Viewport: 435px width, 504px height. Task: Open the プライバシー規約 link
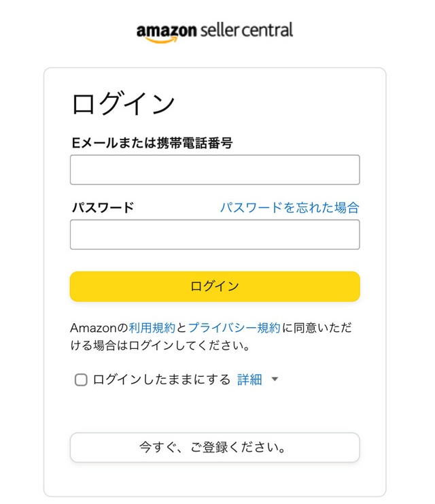(x=234, y=328)
